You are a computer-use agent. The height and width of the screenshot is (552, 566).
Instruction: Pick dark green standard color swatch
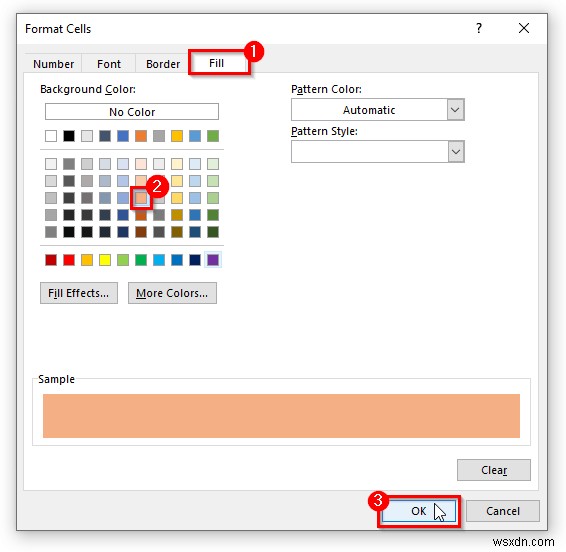pos(141,260)
